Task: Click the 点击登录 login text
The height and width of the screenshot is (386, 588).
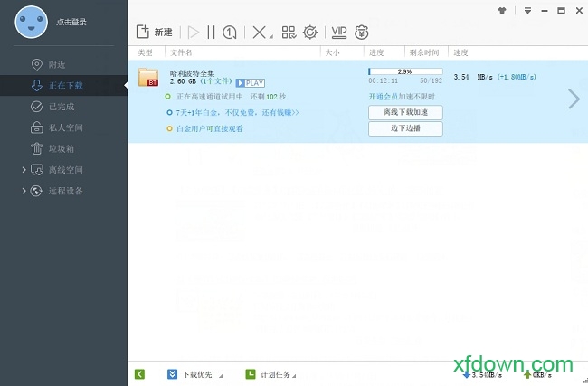Action: tap(71, 22)
